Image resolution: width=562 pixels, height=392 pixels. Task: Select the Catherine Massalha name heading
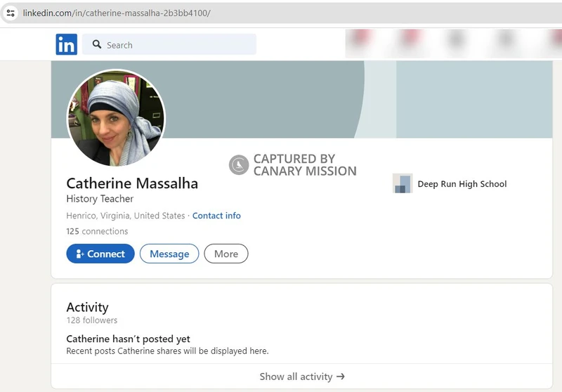(x=132, y=183)
